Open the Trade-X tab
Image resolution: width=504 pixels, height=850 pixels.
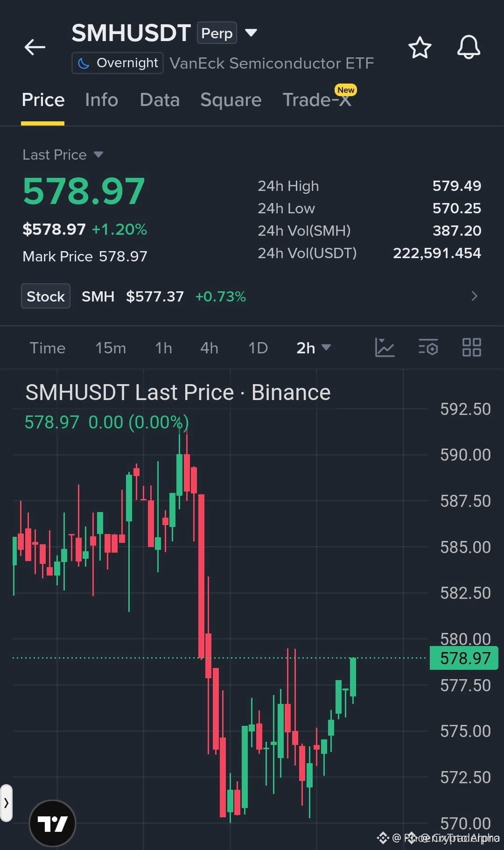(317, 100)
